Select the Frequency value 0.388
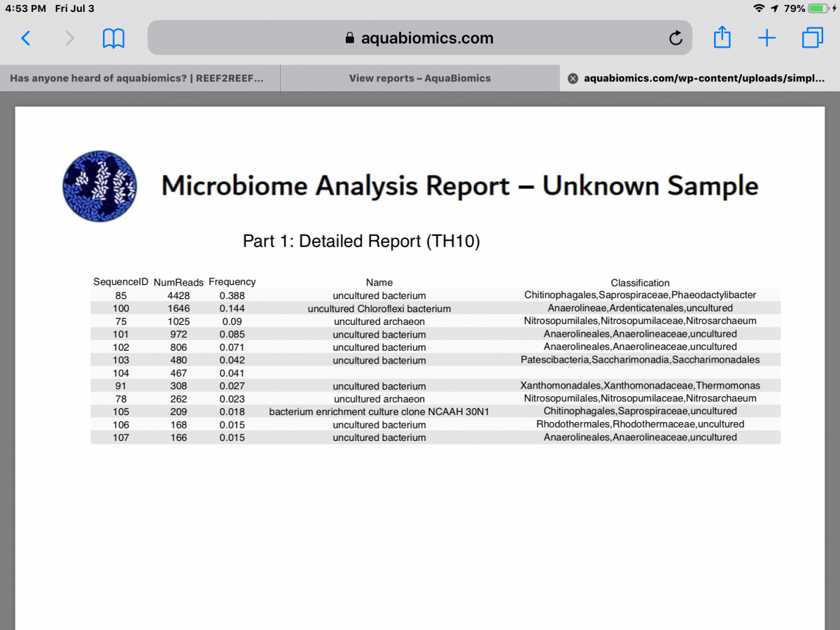 pyautogui.click(x=232, y=295)
